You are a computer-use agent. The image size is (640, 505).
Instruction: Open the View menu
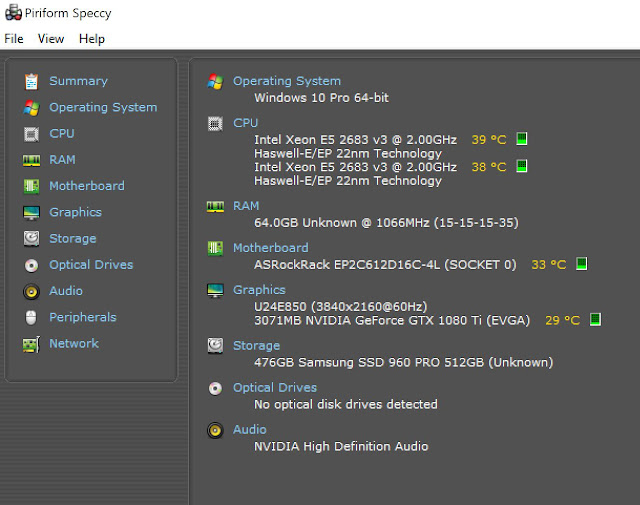point(51,39)
